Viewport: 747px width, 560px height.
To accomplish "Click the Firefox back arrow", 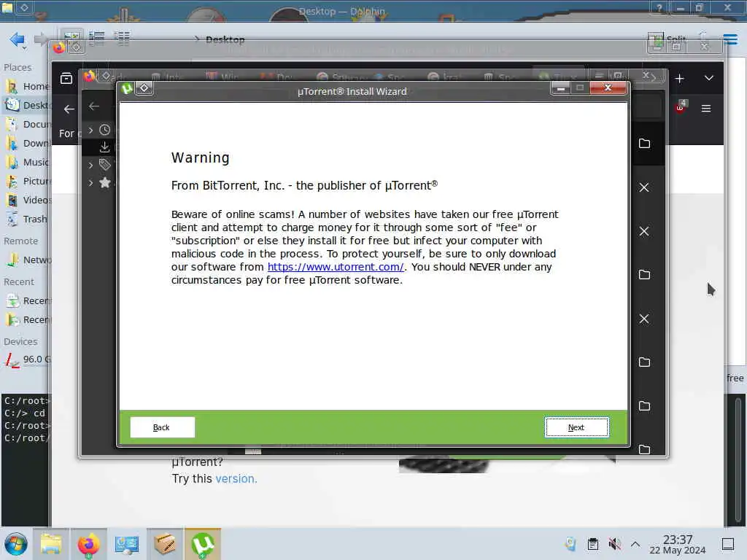I will [69, 109].
